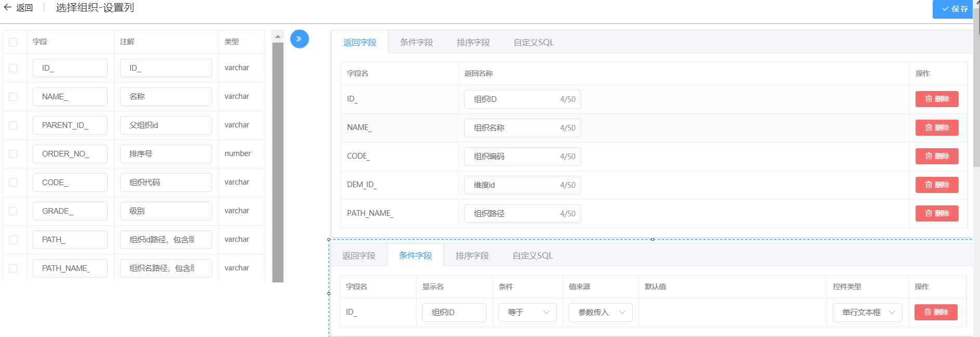
Task: Delete the ID_ return field row
Action: click(x=936, y=99)
